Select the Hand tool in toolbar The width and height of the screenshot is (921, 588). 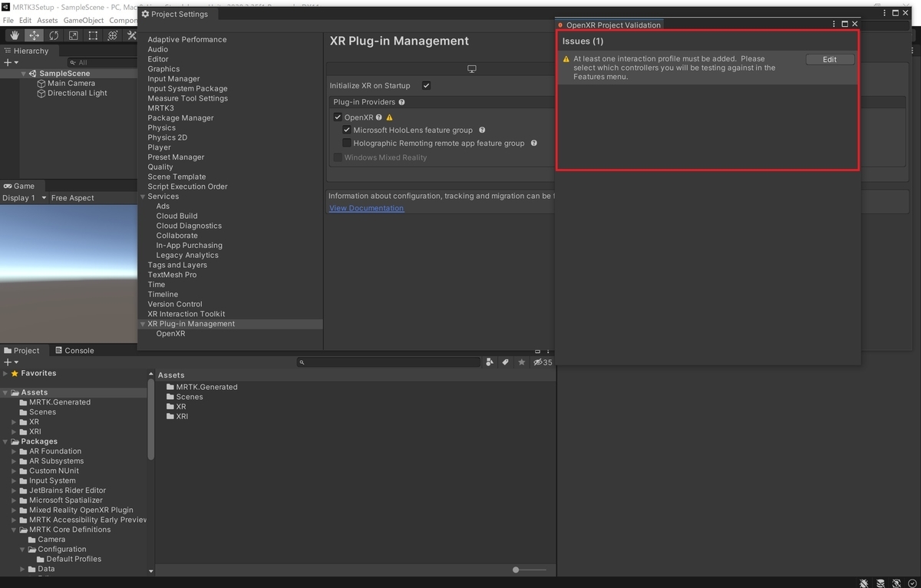(x=15, y=35)
